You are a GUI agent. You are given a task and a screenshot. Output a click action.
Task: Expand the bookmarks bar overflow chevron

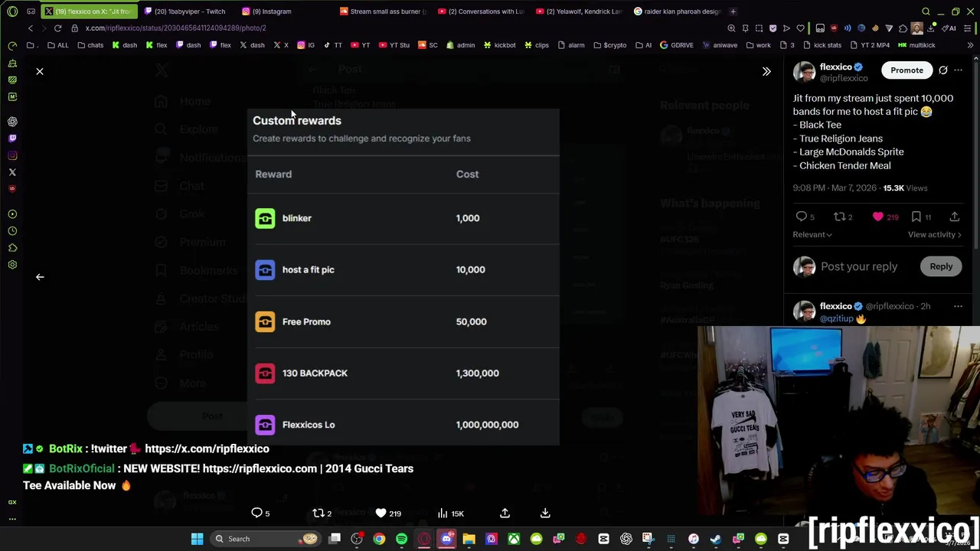(x=970, y=45)
